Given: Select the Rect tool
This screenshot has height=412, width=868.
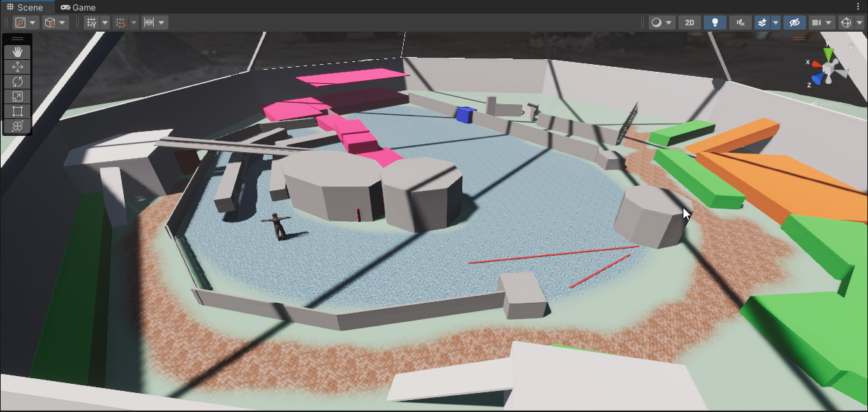Looking at the screenshot, I should pos(18,111).
